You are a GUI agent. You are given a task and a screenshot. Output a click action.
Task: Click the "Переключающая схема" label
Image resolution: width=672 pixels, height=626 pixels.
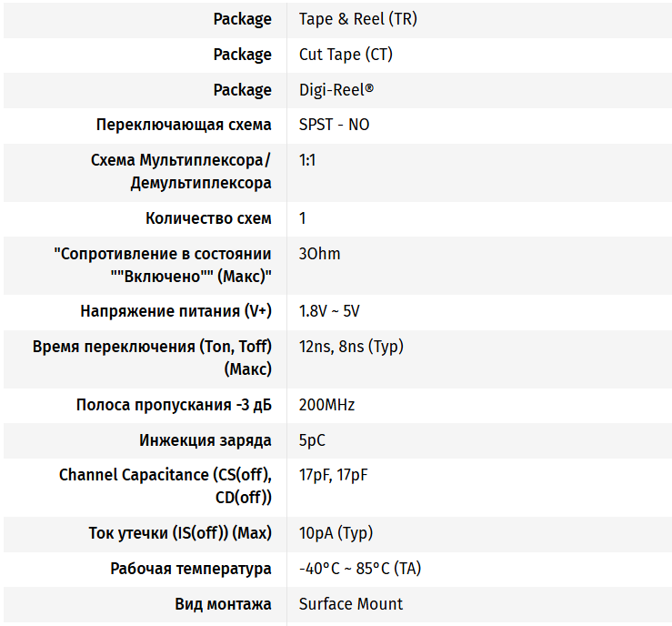pyautogui.click(x=184, y=125)
